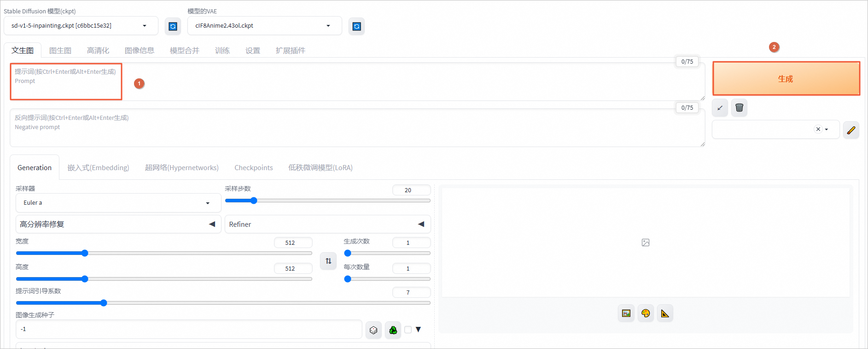This screenshot has width=868, height=349.
Task: Click the 宽度 value box
Action: (x=293, y=243)
